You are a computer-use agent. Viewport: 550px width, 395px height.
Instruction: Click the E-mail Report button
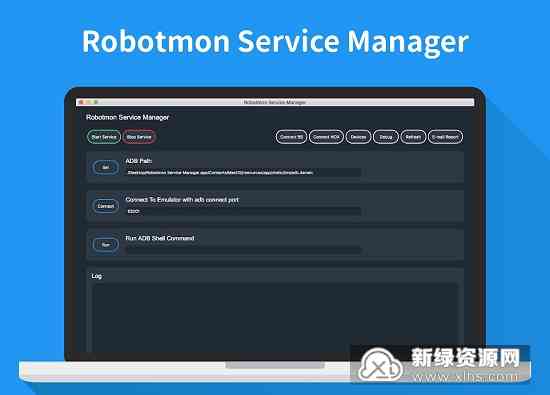click(445, 137)
